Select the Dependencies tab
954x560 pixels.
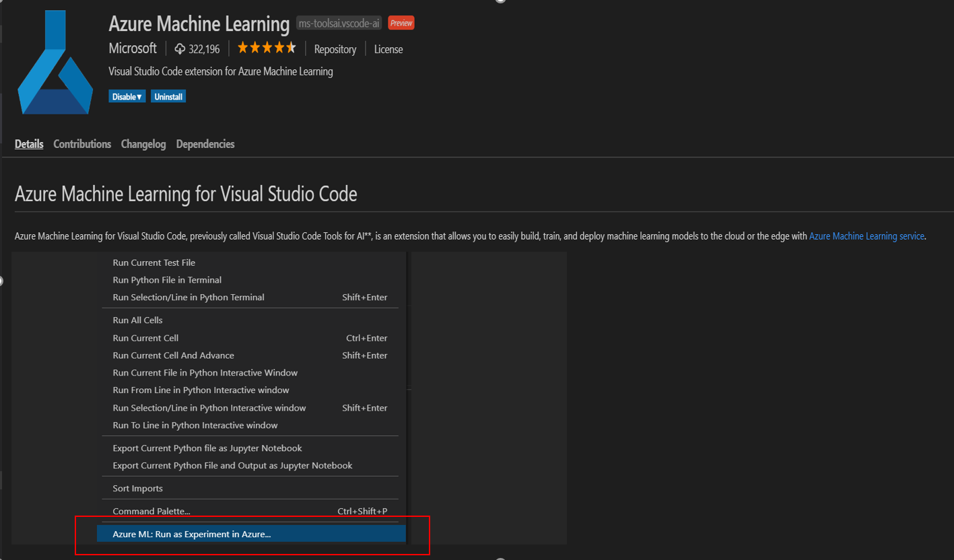pyautogui.click(x=205, y=143)
